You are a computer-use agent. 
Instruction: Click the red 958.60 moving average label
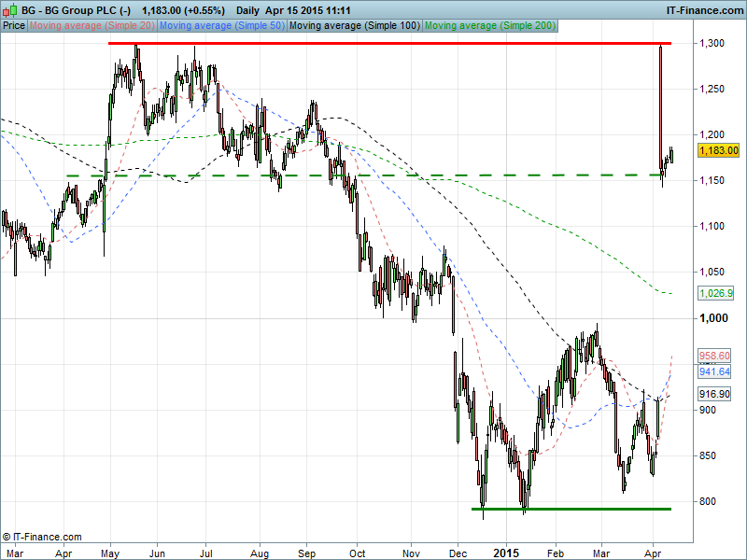point(716,357)
